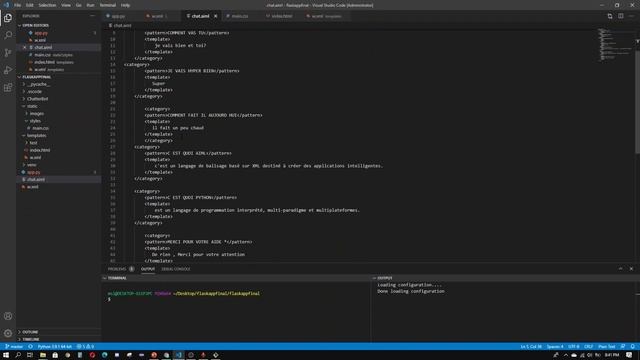Change UTF-8 encoding in status bar
640x360 pixels.
573,347
